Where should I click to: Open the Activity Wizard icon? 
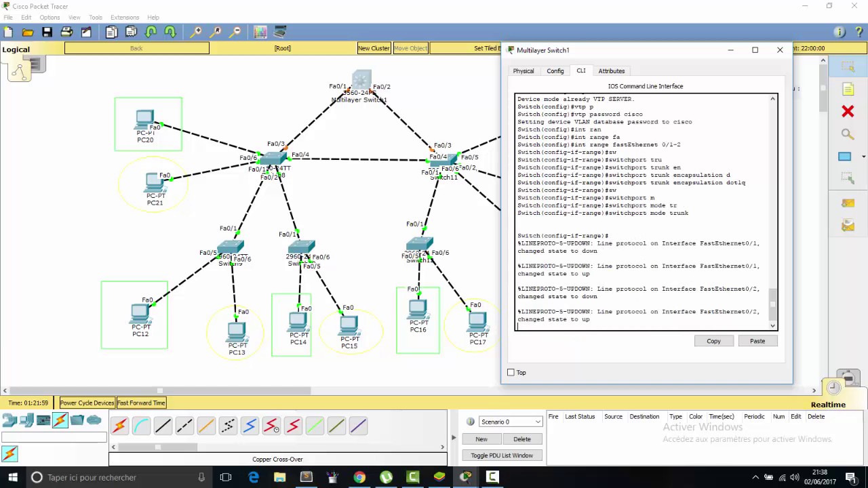coord(86,32)
